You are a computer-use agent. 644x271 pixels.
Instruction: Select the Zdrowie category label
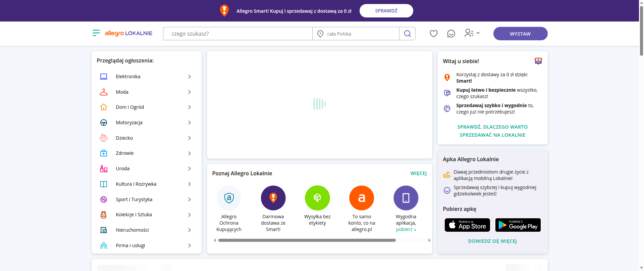click(x=125, y=153)
